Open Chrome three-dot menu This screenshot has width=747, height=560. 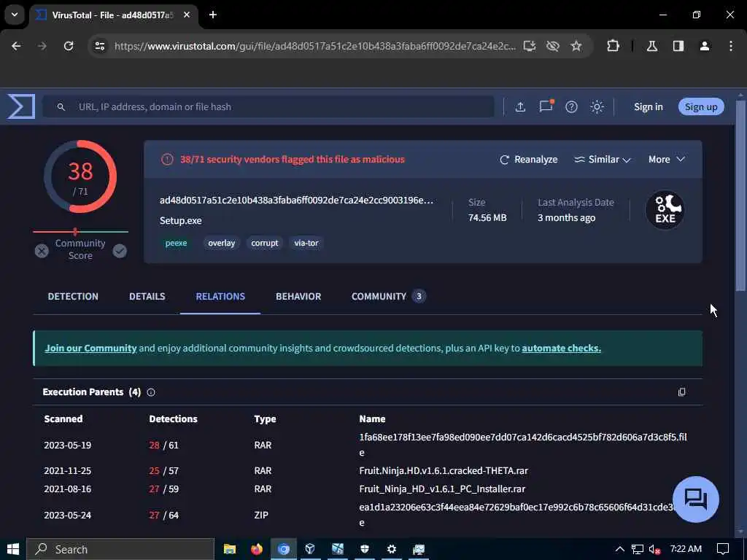click(x=731, y=46)
